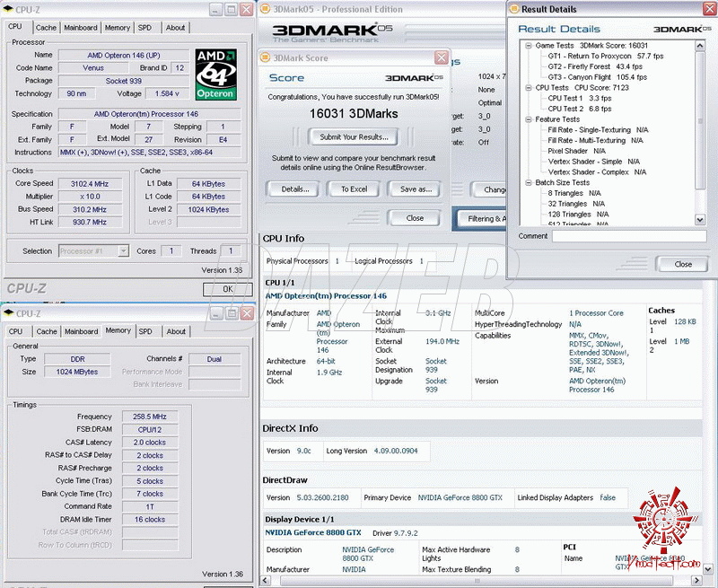Click horizontal scrollbar right arrow in 3DMark05 window
This screenshot has height=588, width=718.
(x=697, y=580)
